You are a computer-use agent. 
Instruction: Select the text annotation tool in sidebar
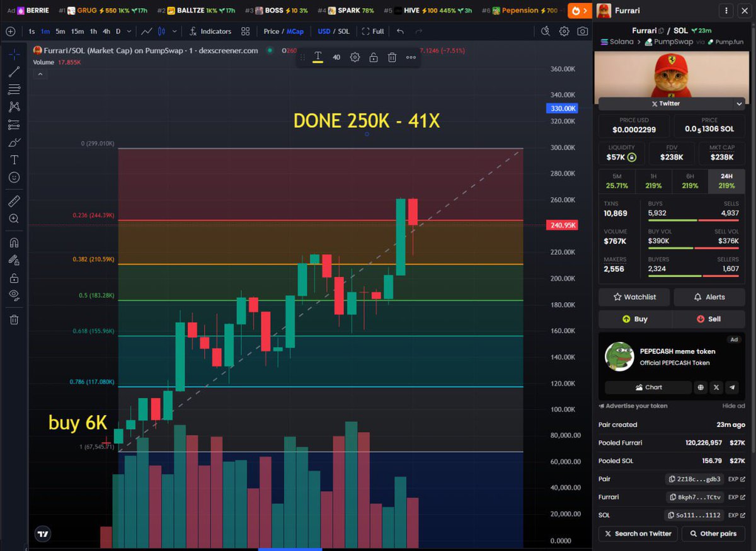point(14,160)
